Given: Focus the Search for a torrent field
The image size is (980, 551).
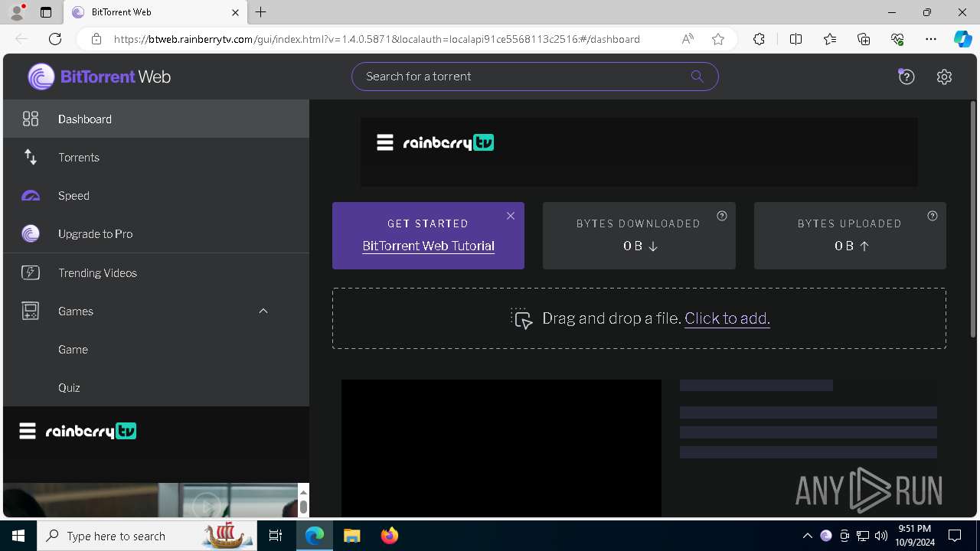Looking at the screenshot, I should (x=535, y=77).
